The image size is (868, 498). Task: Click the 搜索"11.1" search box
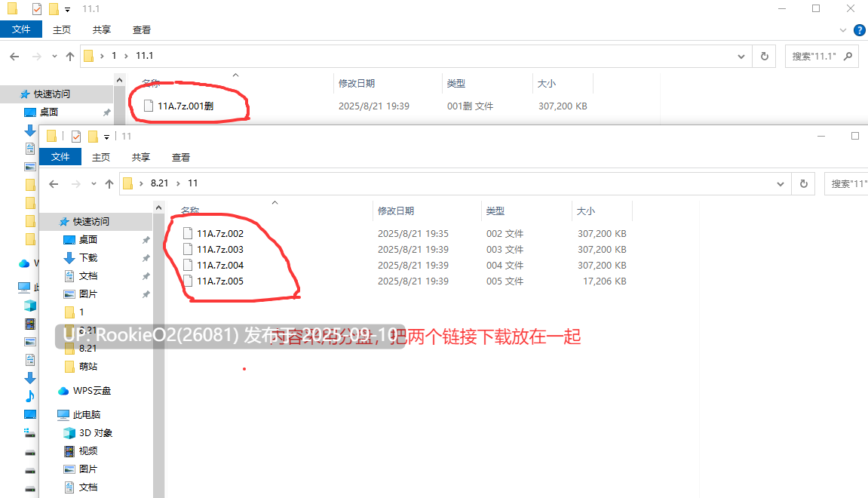tap(821, 56)
